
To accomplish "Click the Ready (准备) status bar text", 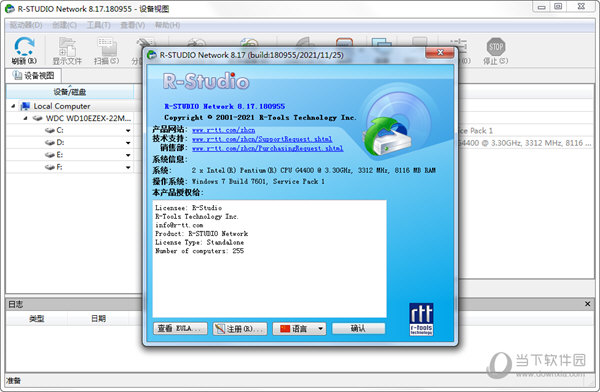I will (13, 381).
